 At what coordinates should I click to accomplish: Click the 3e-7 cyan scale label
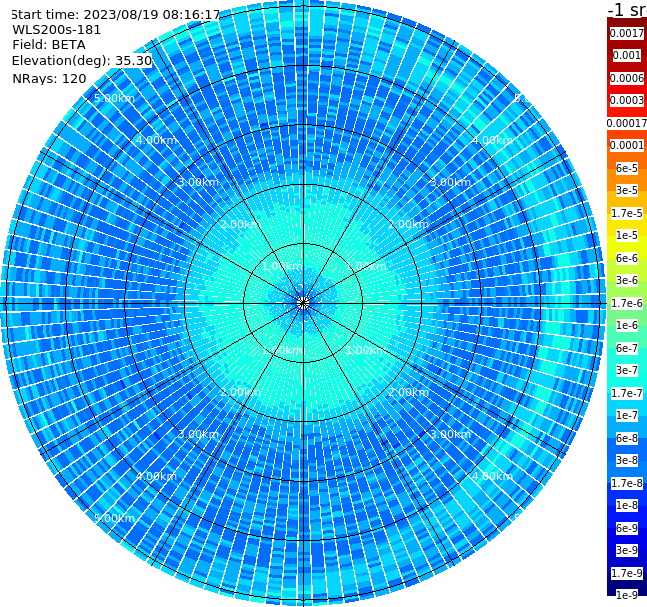pos(627,370)
